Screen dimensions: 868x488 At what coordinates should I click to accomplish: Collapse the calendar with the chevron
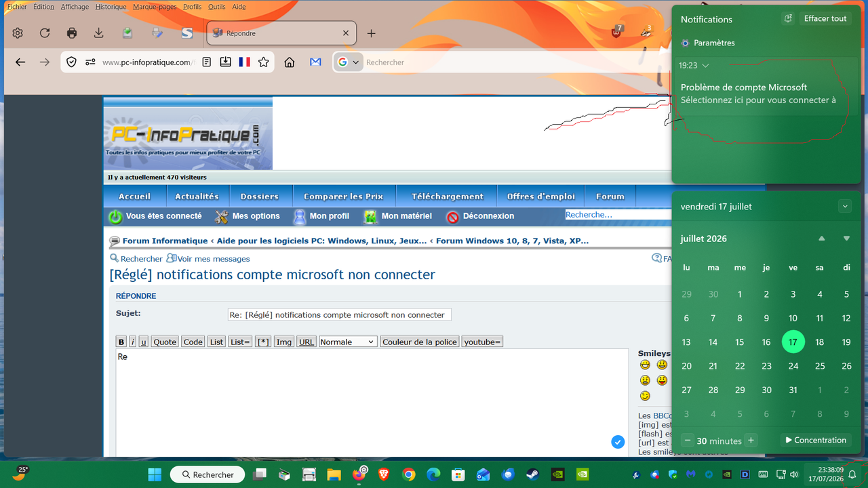(x=845, y=206)
